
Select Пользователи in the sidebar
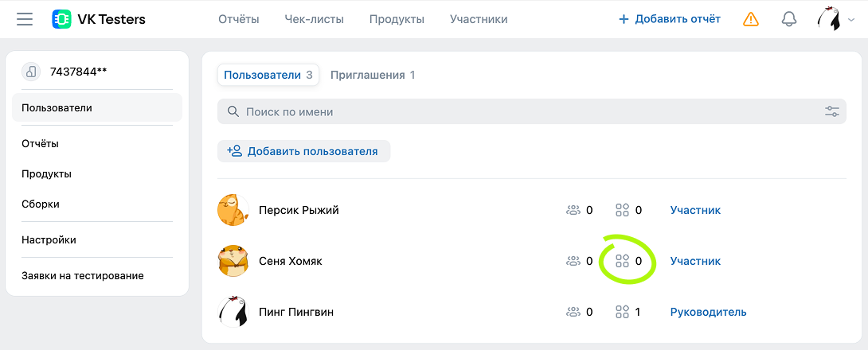(x=97, y=108)
